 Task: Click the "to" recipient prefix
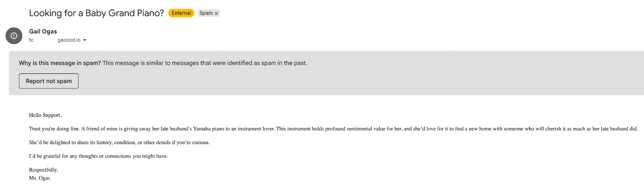click(x=31, y=40)
